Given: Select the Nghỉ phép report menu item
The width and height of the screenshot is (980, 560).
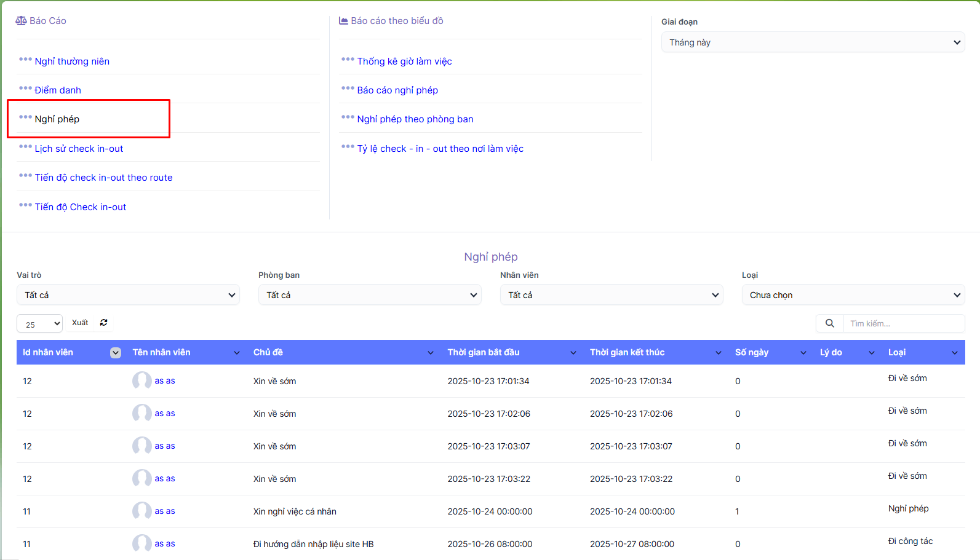Looking at the screenshot, I should [x=57, y=119].
